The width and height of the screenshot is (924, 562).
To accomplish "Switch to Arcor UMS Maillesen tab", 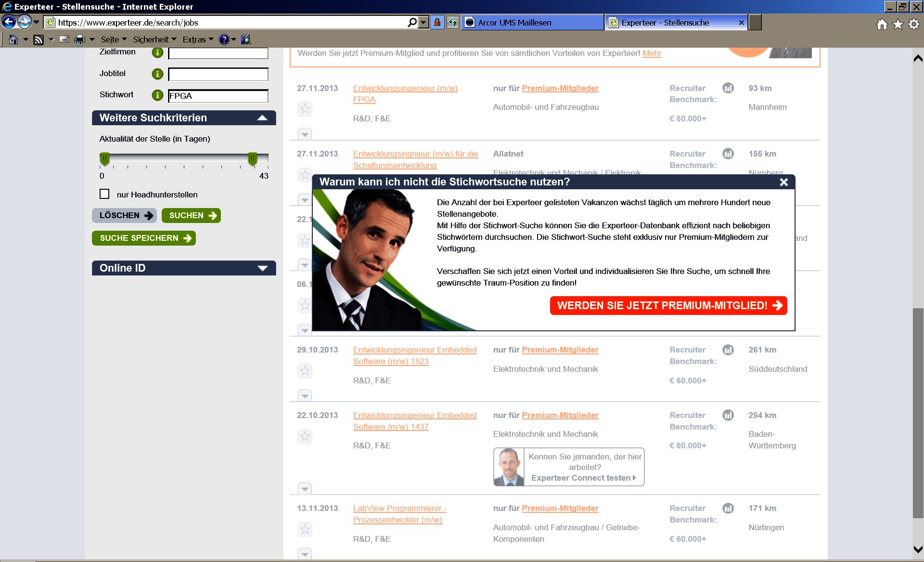I will (x=532, y=23).
